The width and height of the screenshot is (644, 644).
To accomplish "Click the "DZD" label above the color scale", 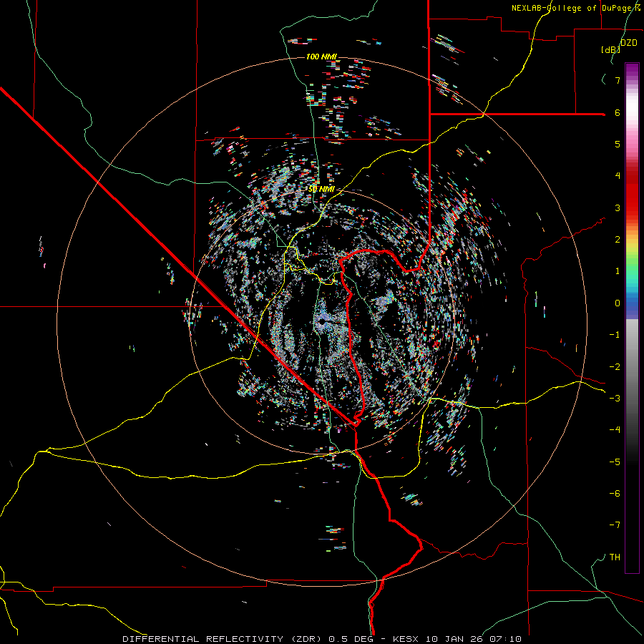I will pyautogui.click(x=629, y=43).
